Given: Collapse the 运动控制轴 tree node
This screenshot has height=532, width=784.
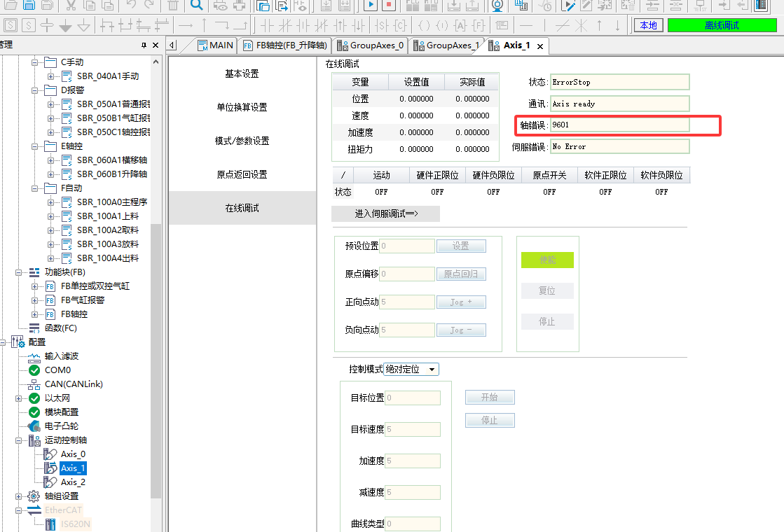Looking at the screenshot, I should [x=20, y=440].
